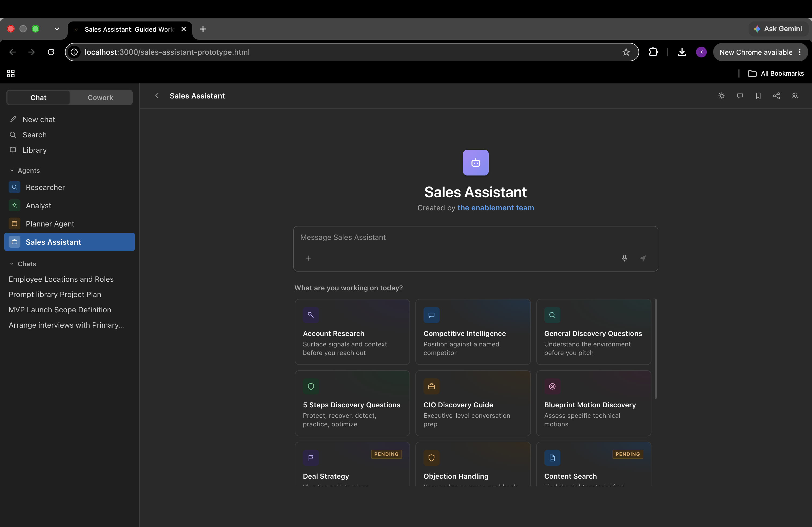Open the Planner Agent
The width and height of the screenshot is (812, 527).
coord(70,224)
